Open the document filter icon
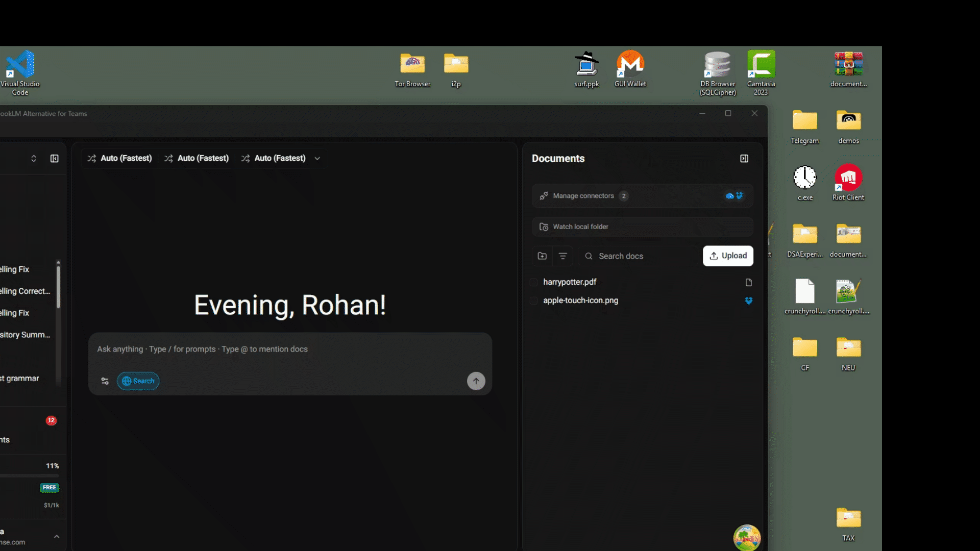The width and height of the screenshot is (980, 551). click(562, 256)
